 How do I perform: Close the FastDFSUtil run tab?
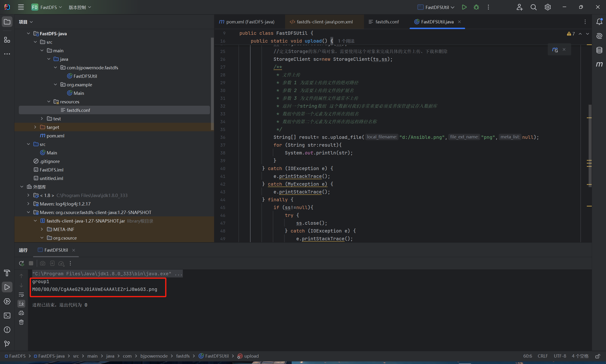74,250
